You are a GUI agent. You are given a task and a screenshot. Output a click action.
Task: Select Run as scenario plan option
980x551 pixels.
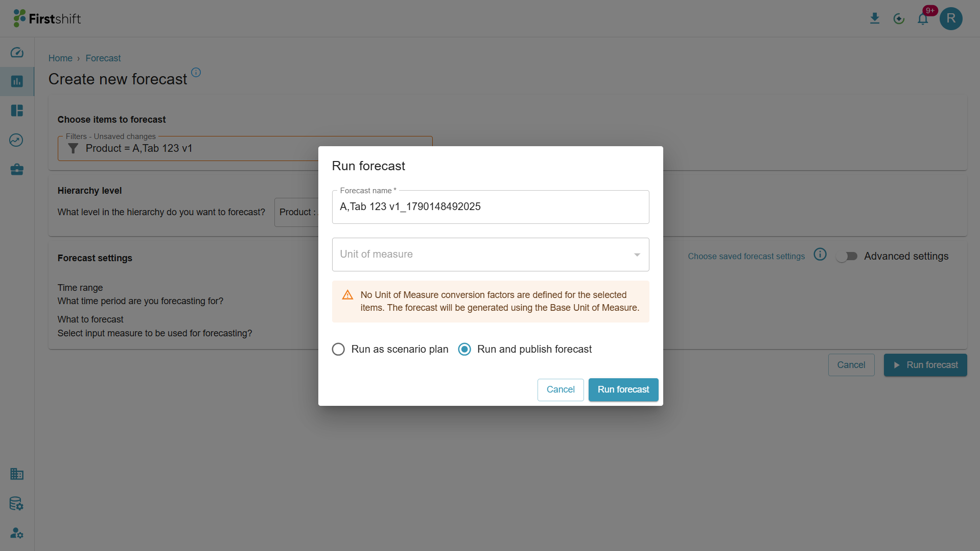(x=390, y=349)
